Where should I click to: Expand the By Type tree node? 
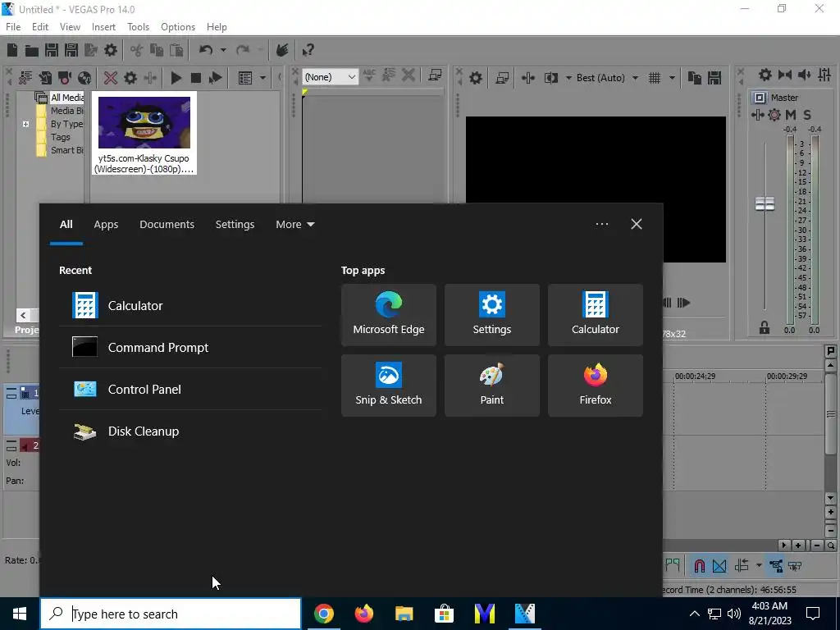point(25,125)
